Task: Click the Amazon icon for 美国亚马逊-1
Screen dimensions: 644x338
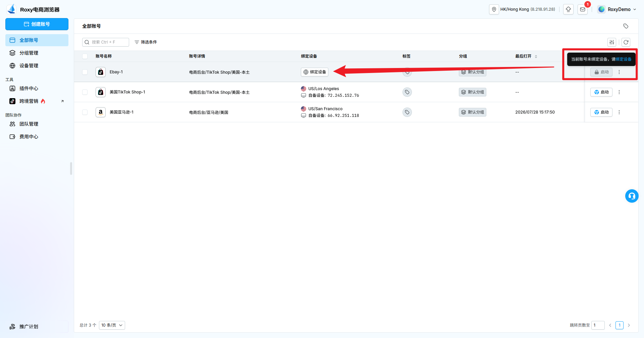Action: 101,112
